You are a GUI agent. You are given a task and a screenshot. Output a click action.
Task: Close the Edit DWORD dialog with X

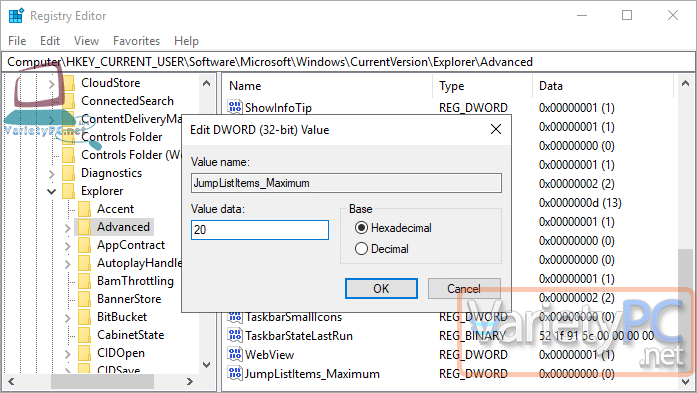496,129
